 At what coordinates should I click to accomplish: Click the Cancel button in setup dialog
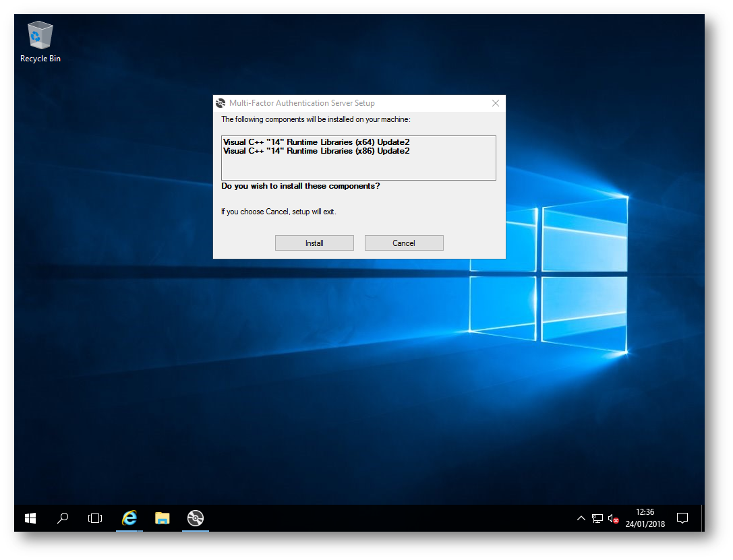tap(404, 243)
